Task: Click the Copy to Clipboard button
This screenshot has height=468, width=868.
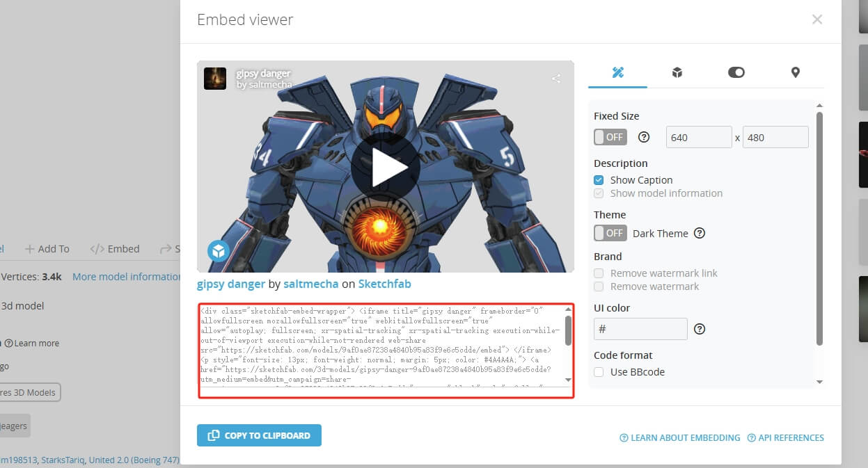Action: pyautogui.click(x=259, y=435)
